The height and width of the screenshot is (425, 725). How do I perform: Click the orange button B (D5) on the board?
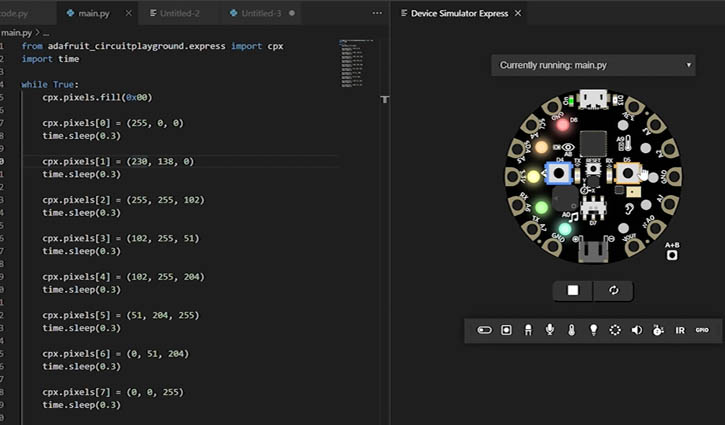[x=627, y=173]
